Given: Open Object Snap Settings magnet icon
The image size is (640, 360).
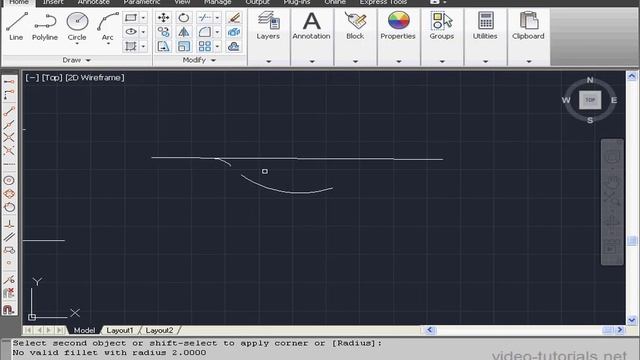Looking at the screenshot, I should [x=9, y=309].
